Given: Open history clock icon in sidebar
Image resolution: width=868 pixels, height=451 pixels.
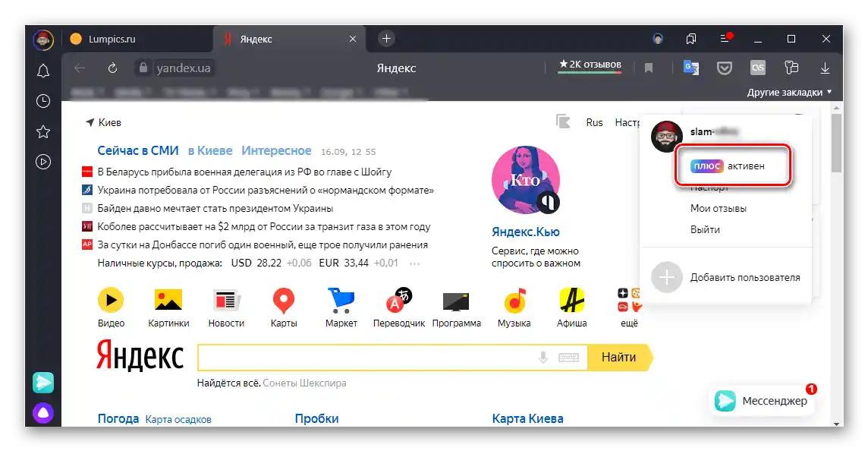Looking at the screenshot, I should pyautogui.click(x=43, y=101).
